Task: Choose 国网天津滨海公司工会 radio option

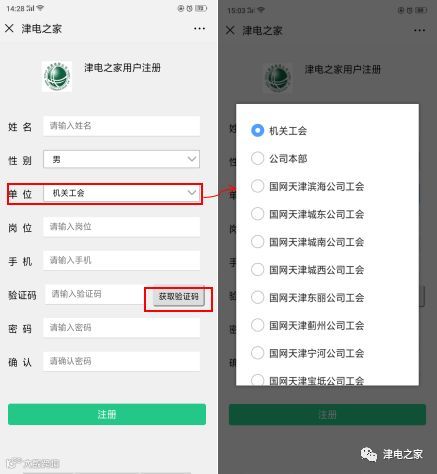Action: click(307, 186)
